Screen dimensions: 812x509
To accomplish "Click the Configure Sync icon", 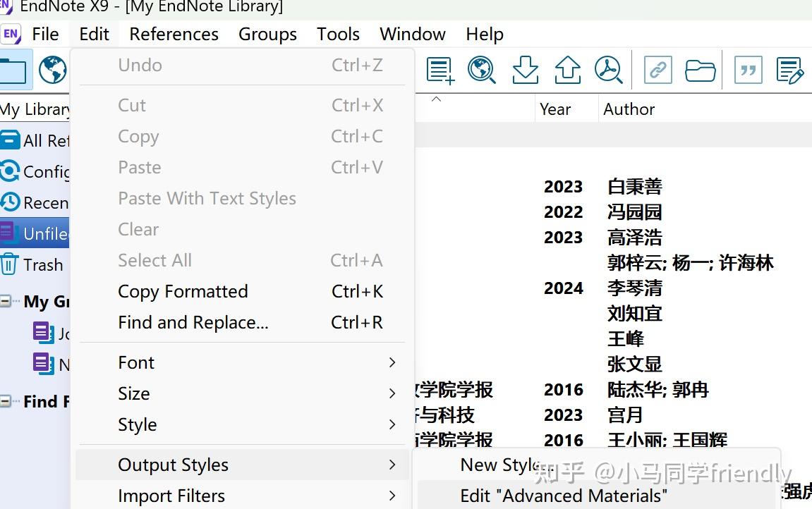I will (x=10, y=171).
